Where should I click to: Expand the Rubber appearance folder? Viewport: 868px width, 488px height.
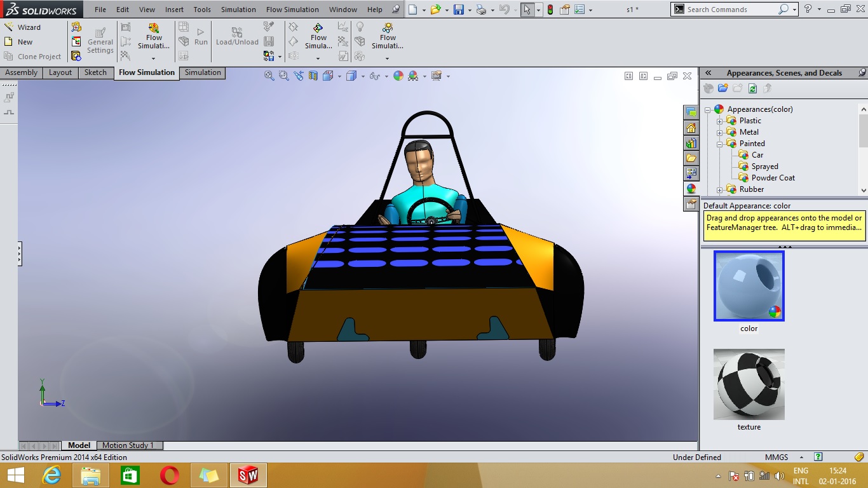pyautogui.click(x=720, y=189)
